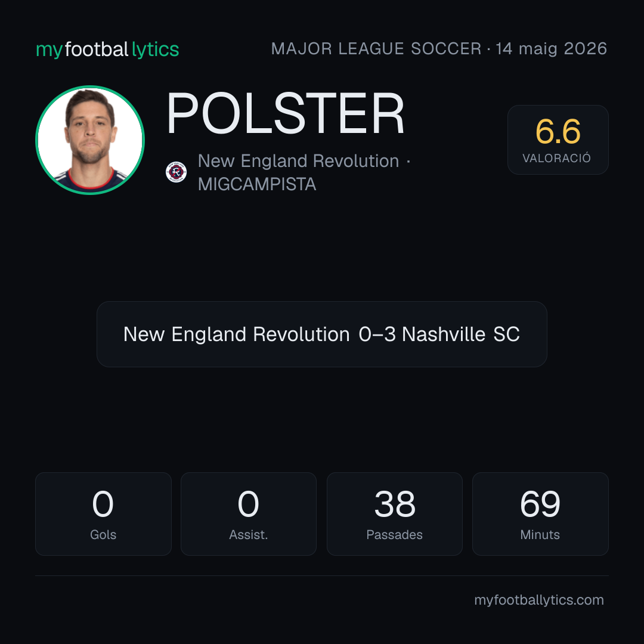Select the Passades stat card showing 38
The image size is (644, 644).
tap(394, 514)
